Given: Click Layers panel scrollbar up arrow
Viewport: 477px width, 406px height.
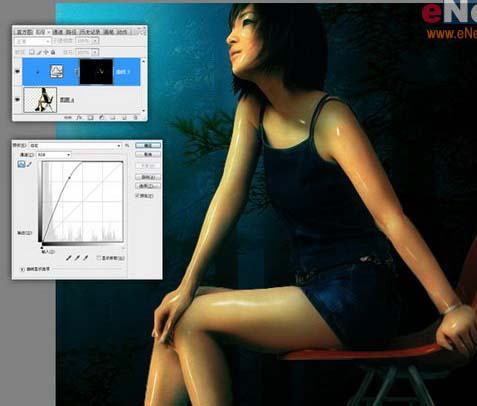Looking at the screenshot, I should (144, 61).
